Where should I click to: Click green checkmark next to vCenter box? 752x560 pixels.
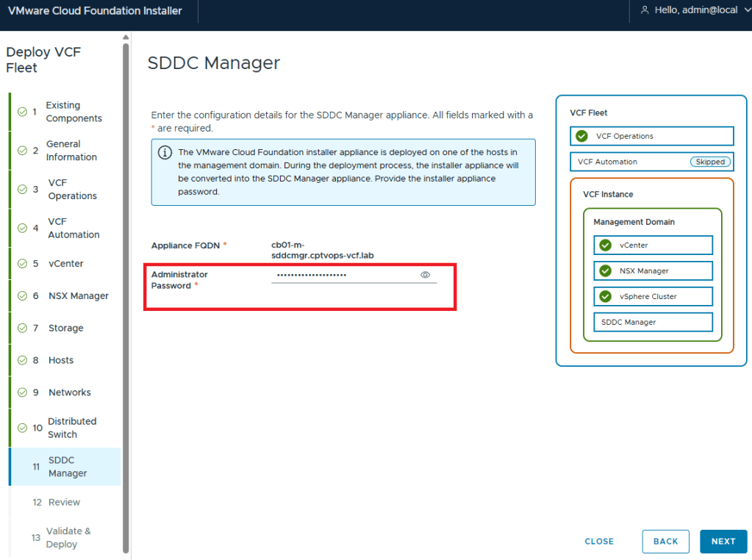tap(605, 245)
